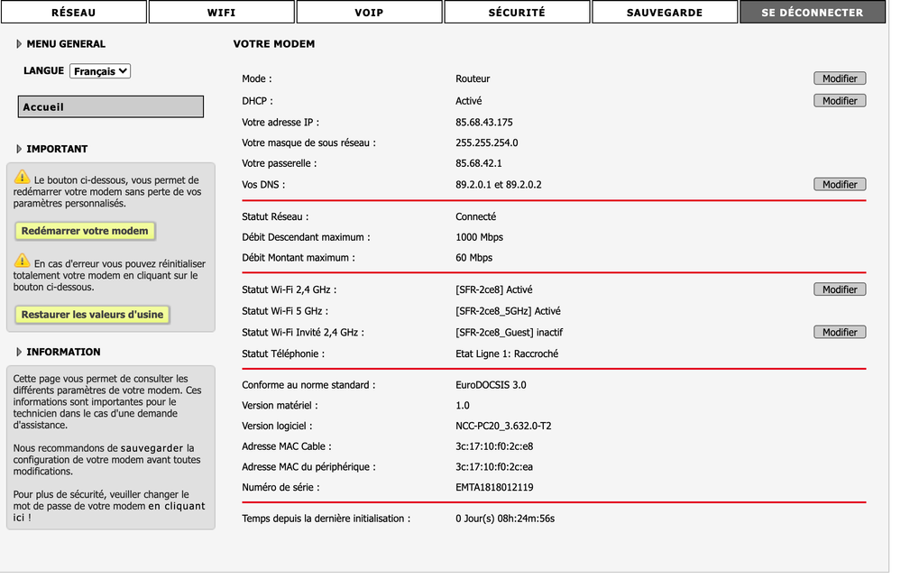The image size is (901, 588).
Task: Toggle the INFORMATION section arrow
Action: pyautogui.click(x=19, y=352)
